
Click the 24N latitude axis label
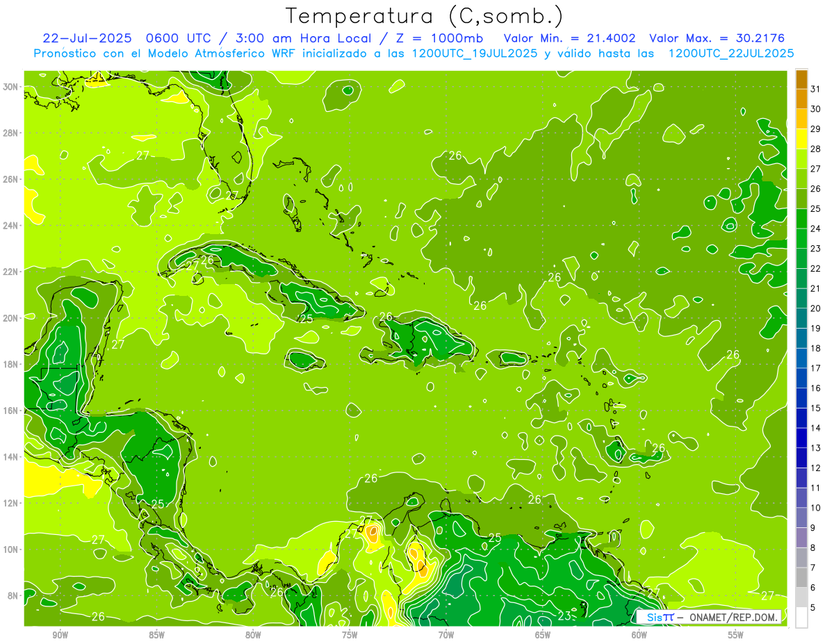(x=11, y=226)
